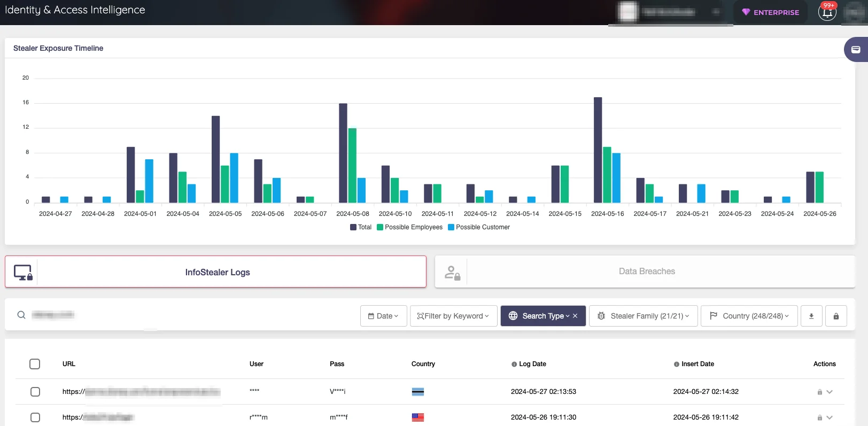
Task: Check the row logged 2024-05-26 19:11:30
Action: coord(35,417)
